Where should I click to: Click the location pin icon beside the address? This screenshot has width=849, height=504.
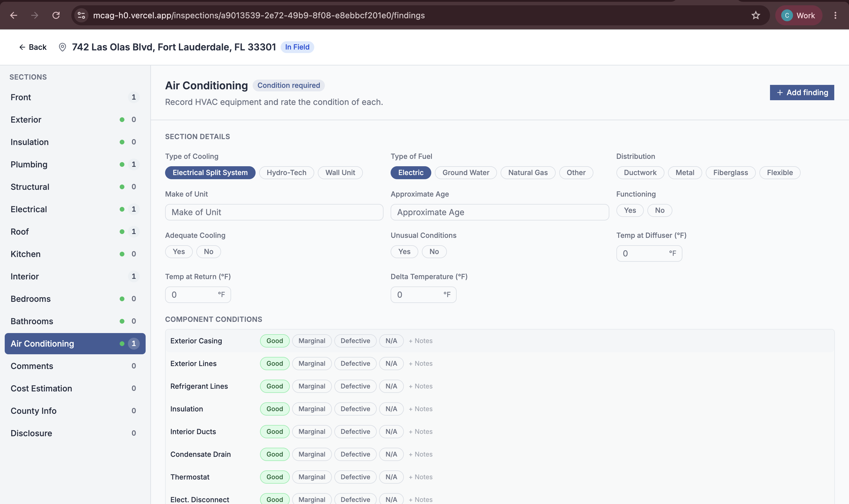click(x=62, y=47)
